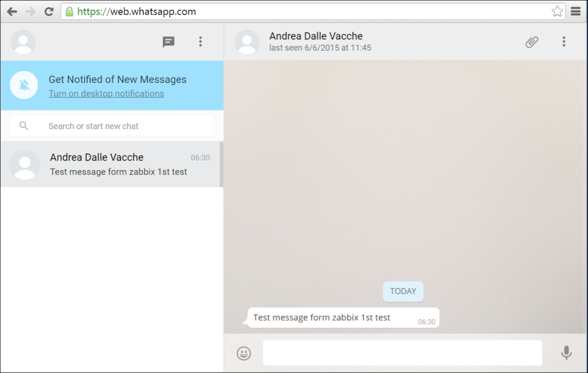Start a new chat with the message icon
The height and width of the screenshot is (373, 588).
(169, 42)
